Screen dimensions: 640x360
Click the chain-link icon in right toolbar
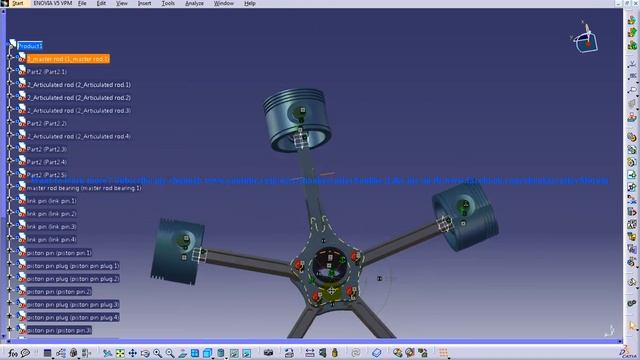click(x=632, y=303)
